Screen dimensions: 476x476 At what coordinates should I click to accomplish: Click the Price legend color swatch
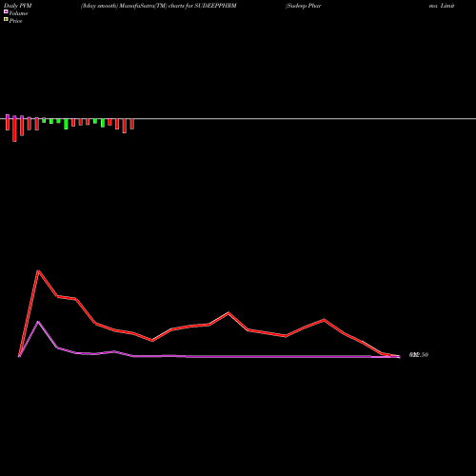(6, 20)
